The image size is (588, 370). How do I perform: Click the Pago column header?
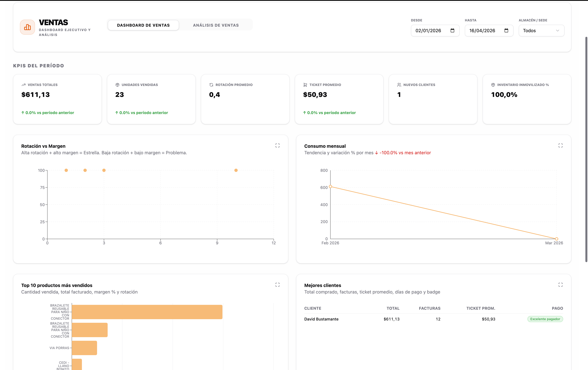tap(557, 308)
